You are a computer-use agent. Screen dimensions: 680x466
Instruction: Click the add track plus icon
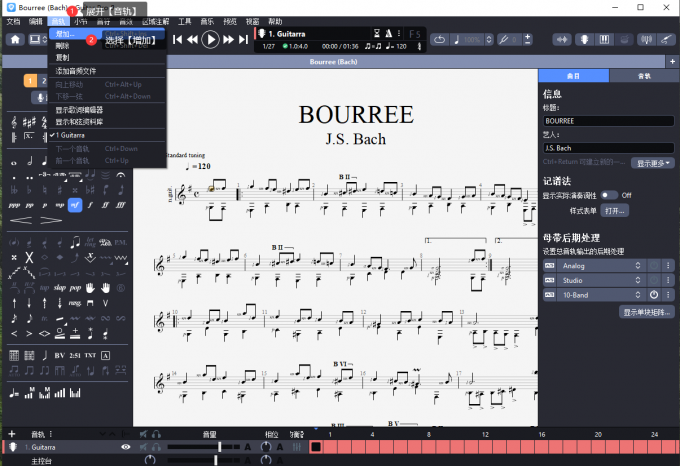coord(11,434)
